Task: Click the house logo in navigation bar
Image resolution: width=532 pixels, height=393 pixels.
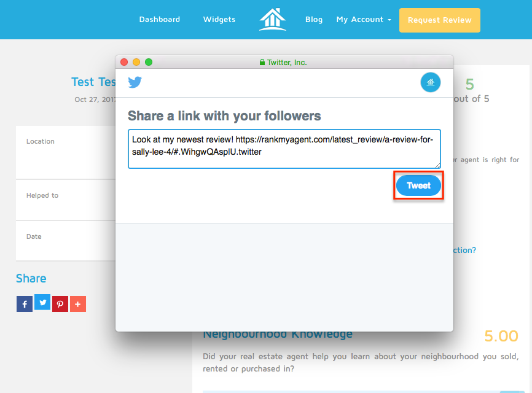Action: [272, 19]
